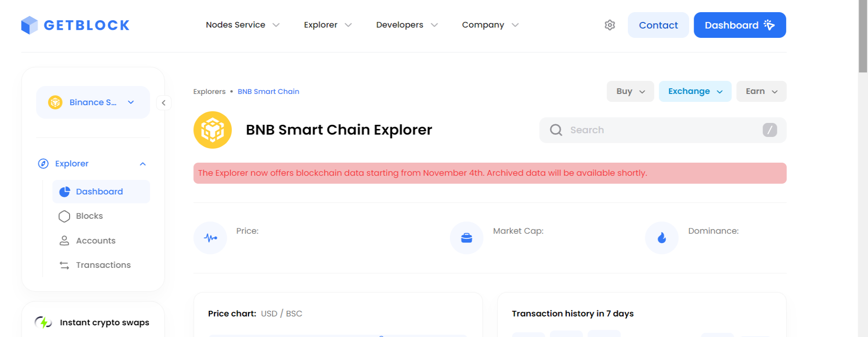This screenshot has height=337, width=868.
Task: Click the Dominance flame icon
Action: (x=662, y=238)
